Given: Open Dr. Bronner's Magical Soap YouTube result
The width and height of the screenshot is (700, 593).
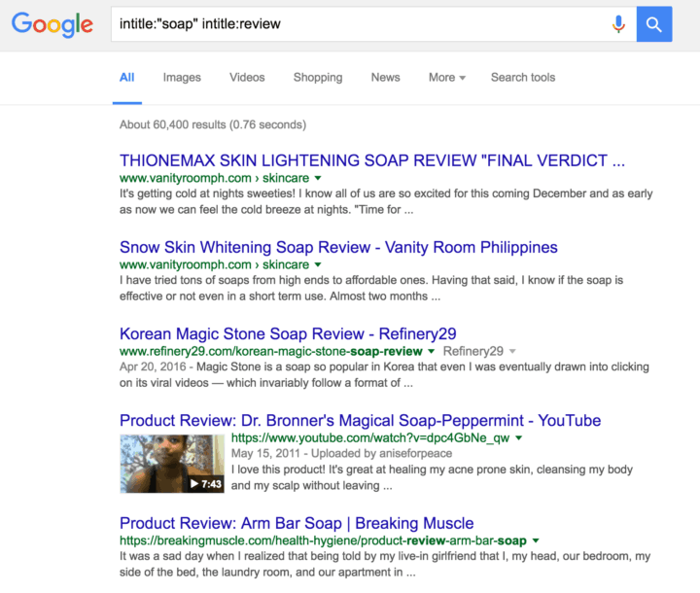Looking at the screenshot, I should click(x=361, y=421).
